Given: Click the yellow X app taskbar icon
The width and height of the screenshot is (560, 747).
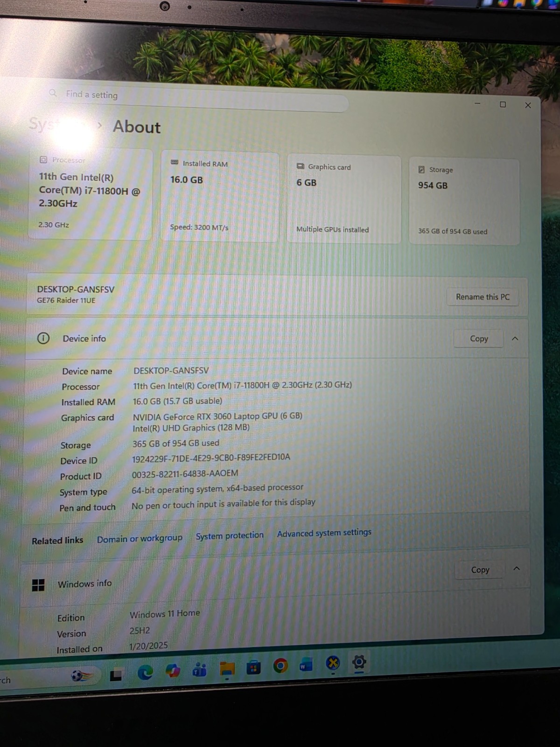Looking at the screenshot, I should point(333,662).
